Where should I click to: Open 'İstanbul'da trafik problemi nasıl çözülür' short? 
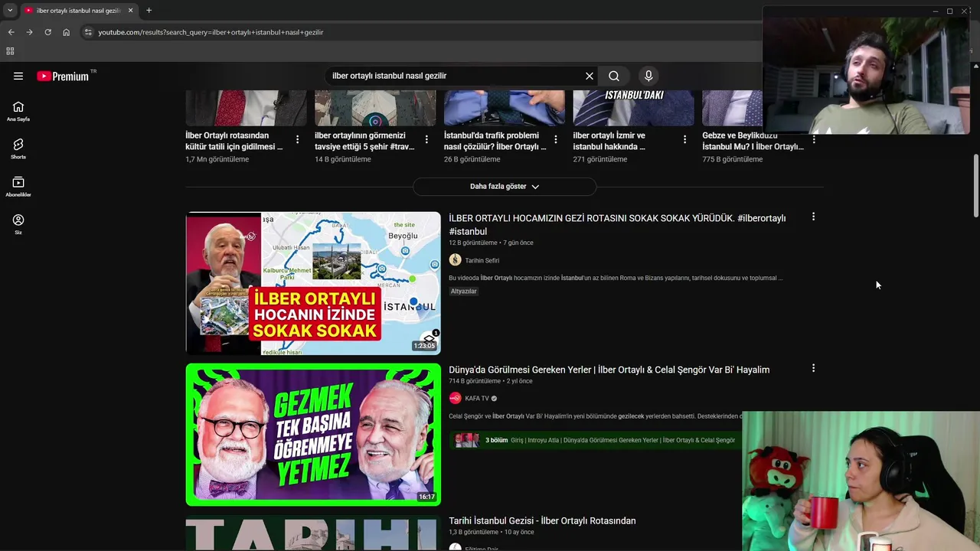coord(495,141)
